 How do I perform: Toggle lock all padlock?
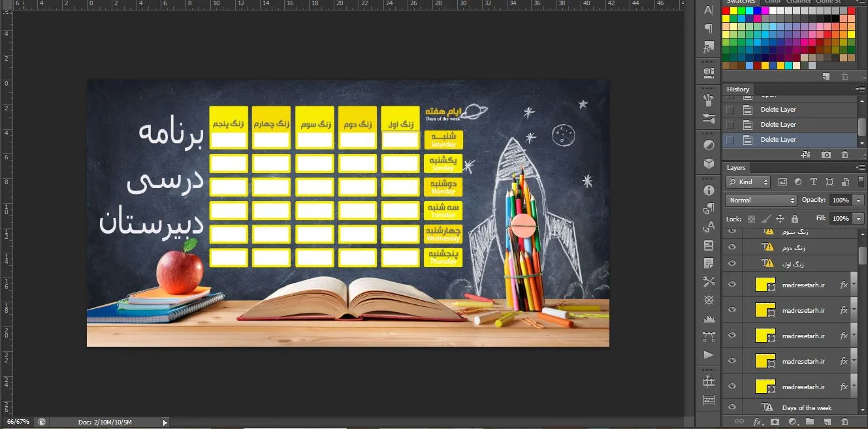(794, 219)
